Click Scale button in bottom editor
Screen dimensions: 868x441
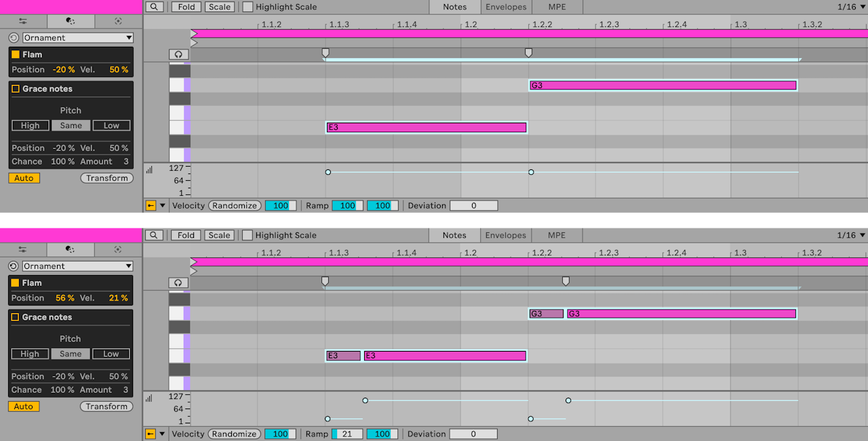[x=219, y=235]
